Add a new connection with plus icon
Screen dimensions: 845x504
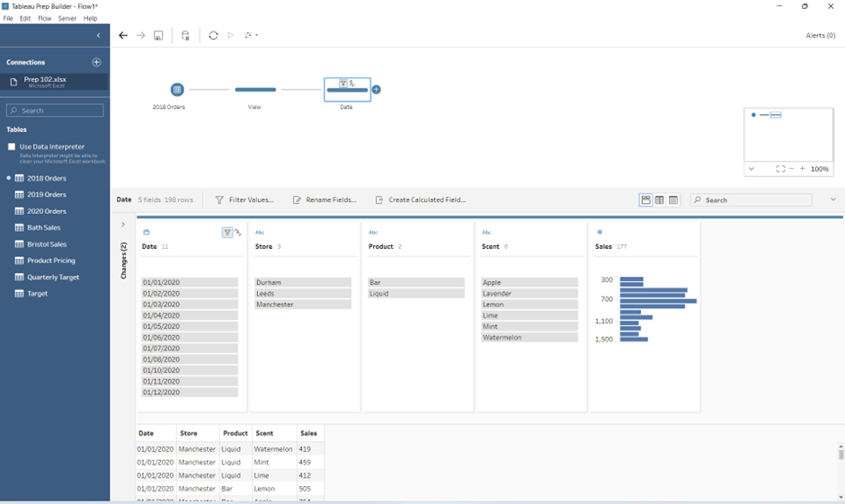click(96, 62)
